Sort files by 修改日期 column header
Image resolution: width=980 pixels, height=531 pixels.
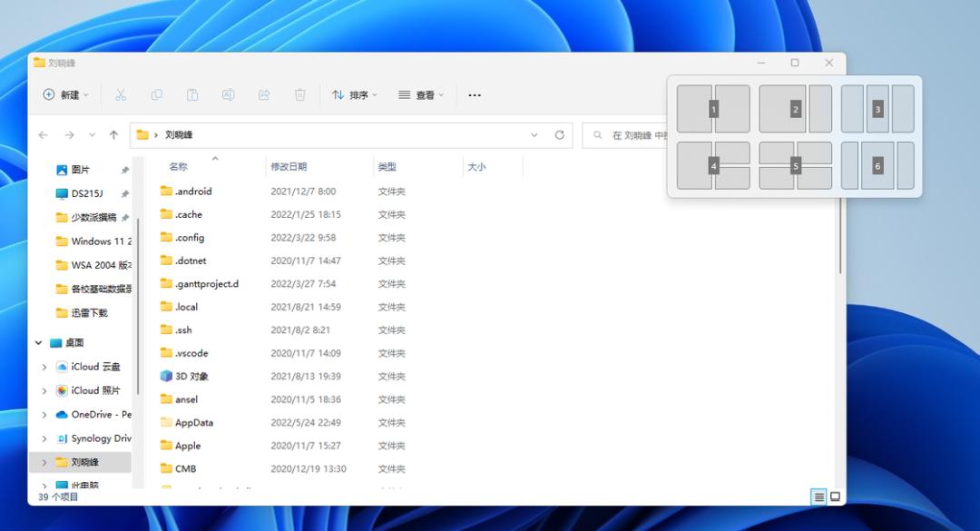click(x=289, y=167)
